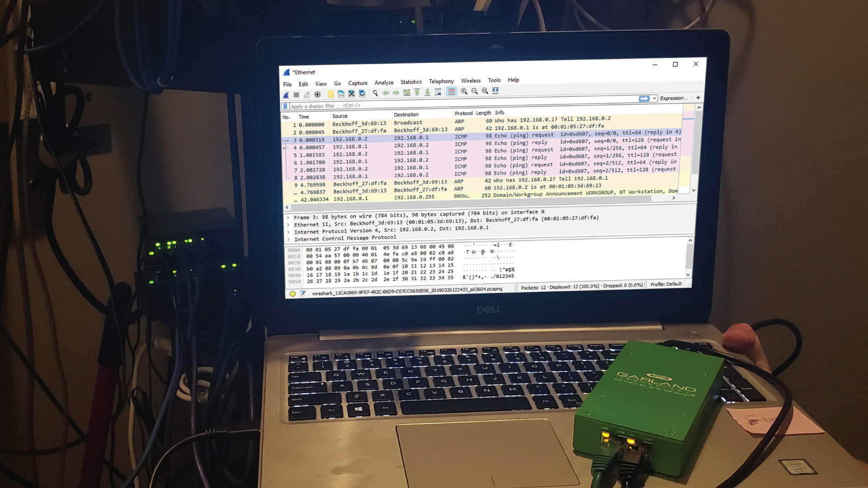Open a capture file
Image resolution: width=868 pixels, height=488 pixels.
pos(330,94)
